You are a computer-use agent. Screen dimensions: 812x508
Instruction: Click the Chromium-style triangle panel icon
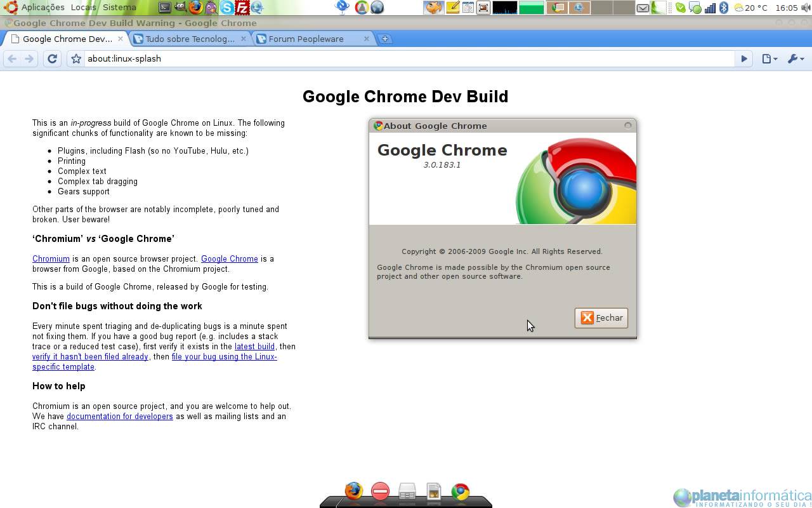(362, 8)
